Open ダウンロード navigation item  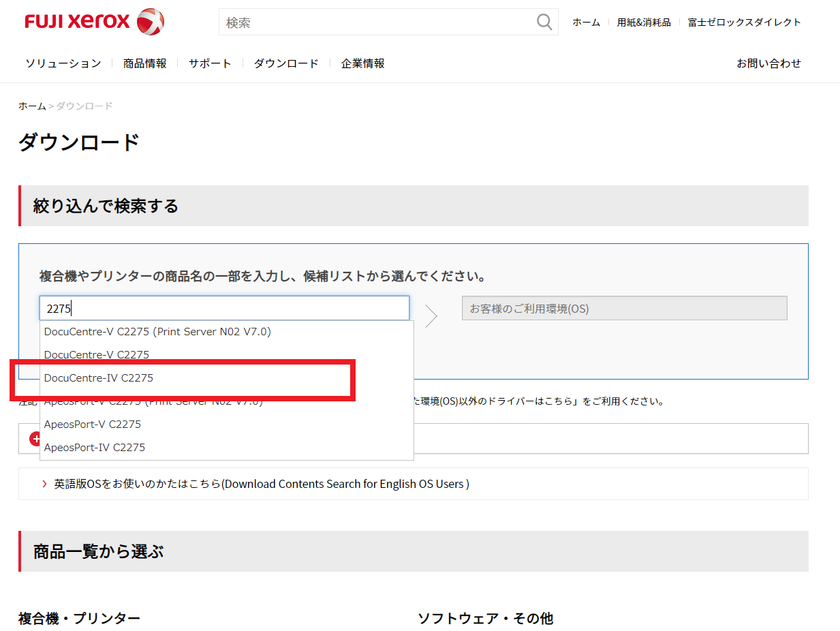(x=286, y=63)
